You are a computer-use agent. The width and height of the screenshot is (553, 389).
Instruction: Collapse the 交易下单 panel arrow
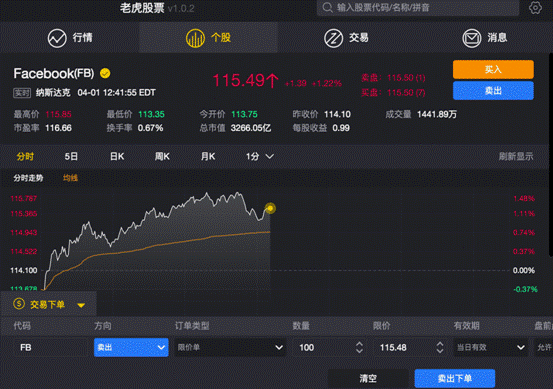click(81, 305)
